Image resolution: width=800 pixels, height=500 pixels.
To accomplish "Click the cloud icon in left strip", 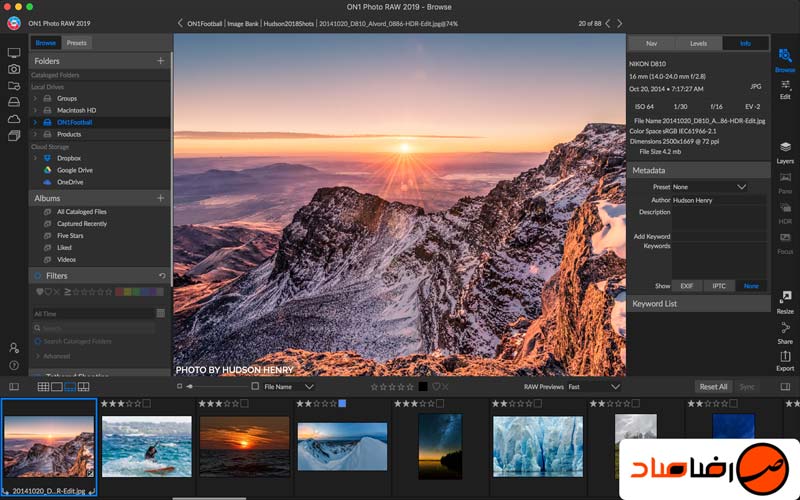I will click(x=14, y=119).
